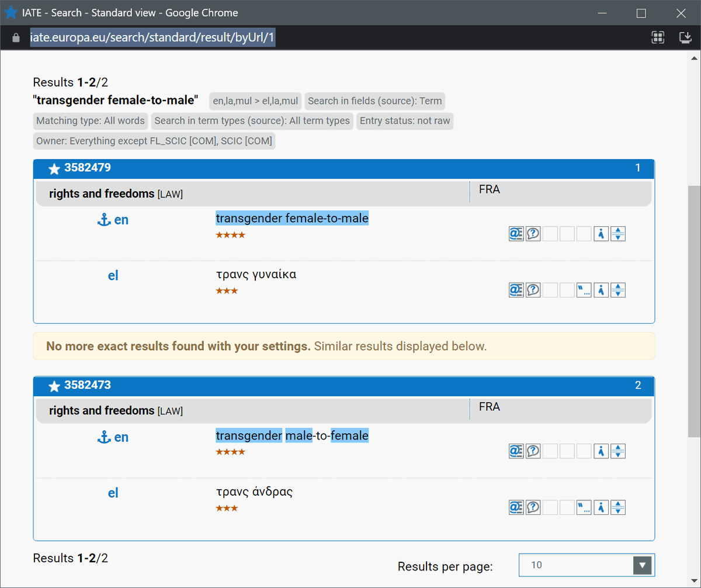
Task: Expand details arrows for transgender female-to-male row
Action: coord(618,234)
